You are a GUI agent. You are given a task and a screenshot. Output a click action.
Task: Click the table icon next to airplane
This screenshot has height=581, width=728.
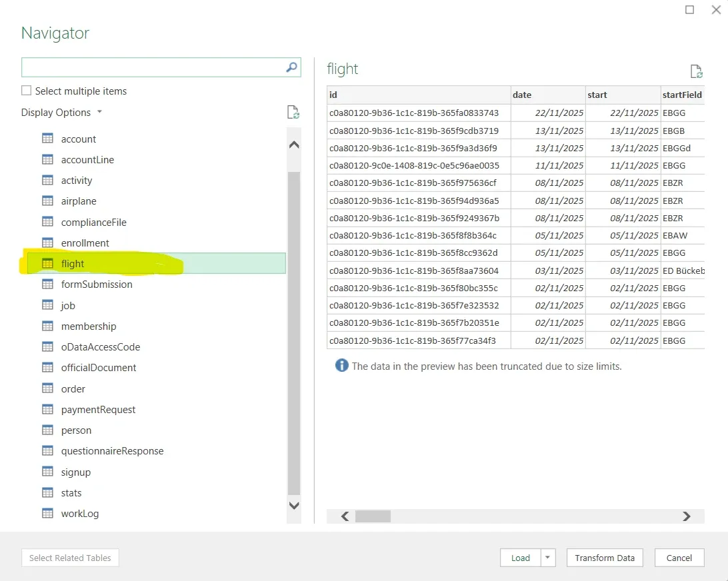pos(47,201)
